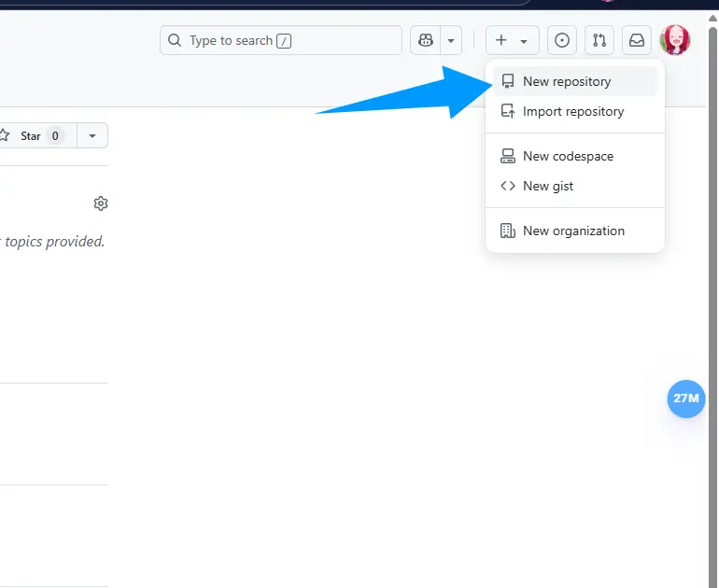Click the magnifier icon in search bar
This screenshot has height=588, width=719.
pyautogui.click(x=175, y=40)
